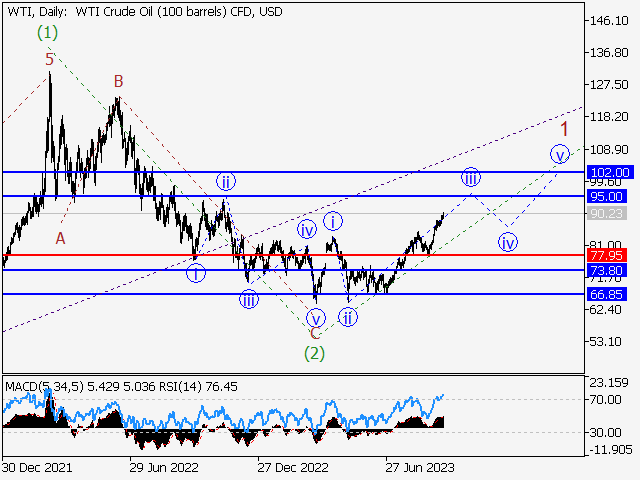Click circled 'ii' label under the 66.85 line

click(x=348, y=317)
